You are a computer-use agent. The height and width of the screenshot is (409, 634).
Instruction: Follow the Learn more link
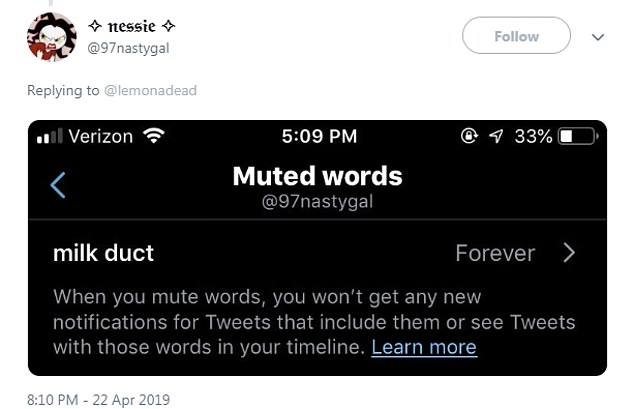pyautogui.click(x=424, y=348)
